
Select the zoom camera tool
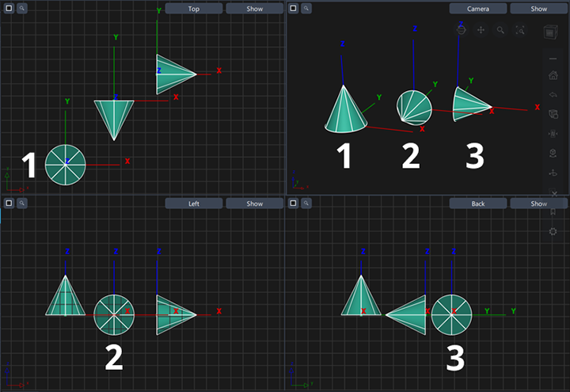500,30
